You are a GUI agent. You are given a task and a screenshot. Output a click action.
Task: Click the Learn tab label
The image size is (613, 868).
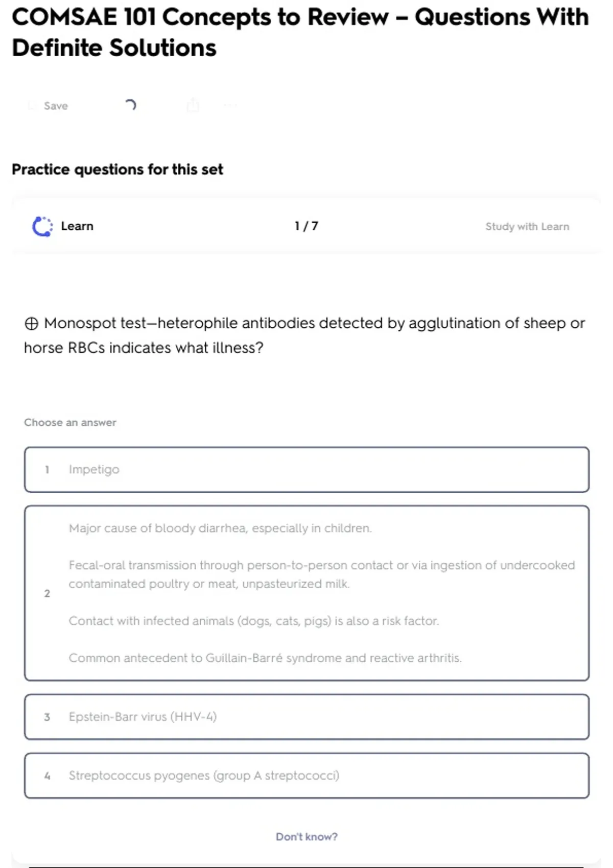[x=77, y=226]
